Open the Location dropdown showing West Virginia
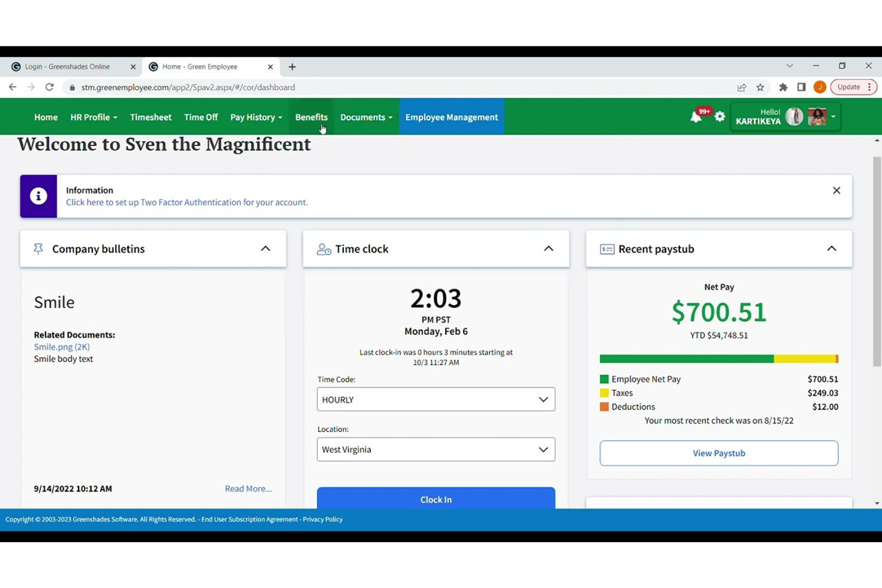This screenshot has height=588, width=882. click(x=436, y=449)
